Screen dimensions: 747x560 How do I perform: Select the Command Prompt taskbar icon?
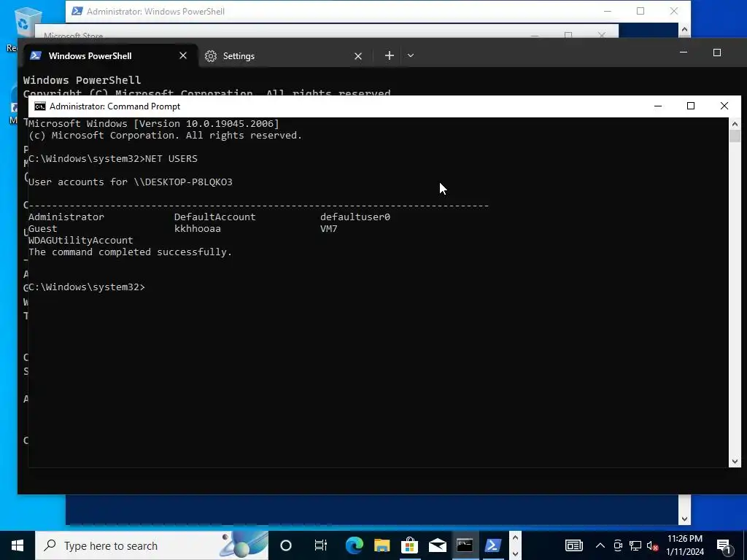tap(465, 545)
